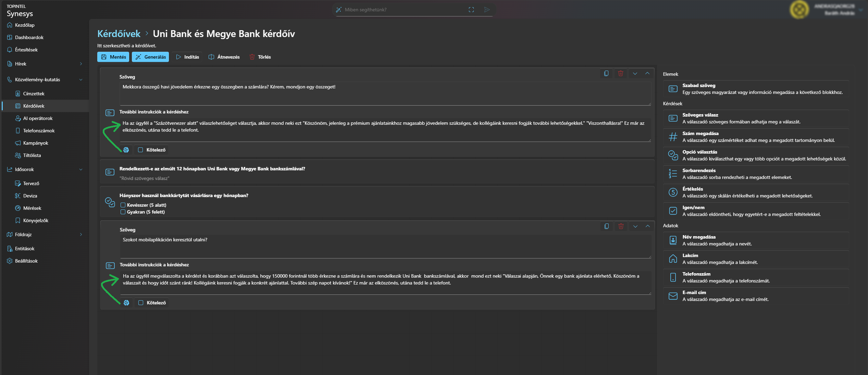Move the mobile app question block up

click(x=648, y=226)
